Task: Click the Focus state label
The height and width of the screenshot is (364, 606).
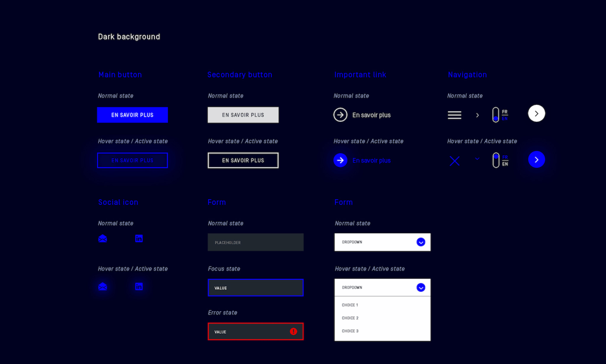Action: click(224, 269)
